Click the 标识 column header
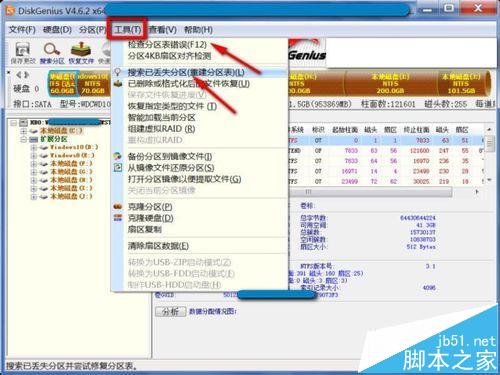Screen dimensions: 500x375 318,130
